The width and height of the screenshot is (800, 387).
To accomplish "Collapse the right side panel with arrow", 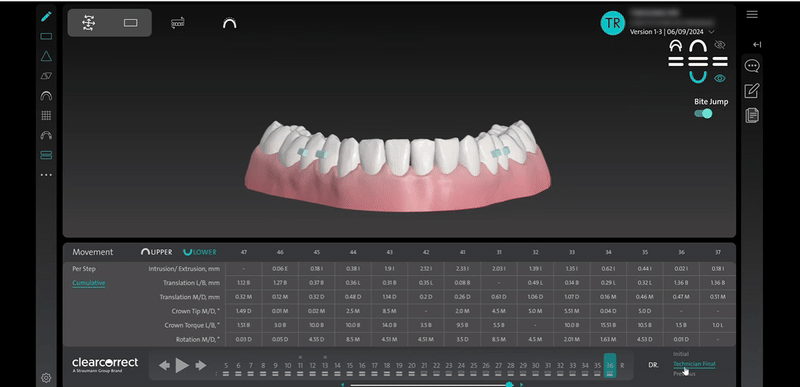I will coord(757,44).
